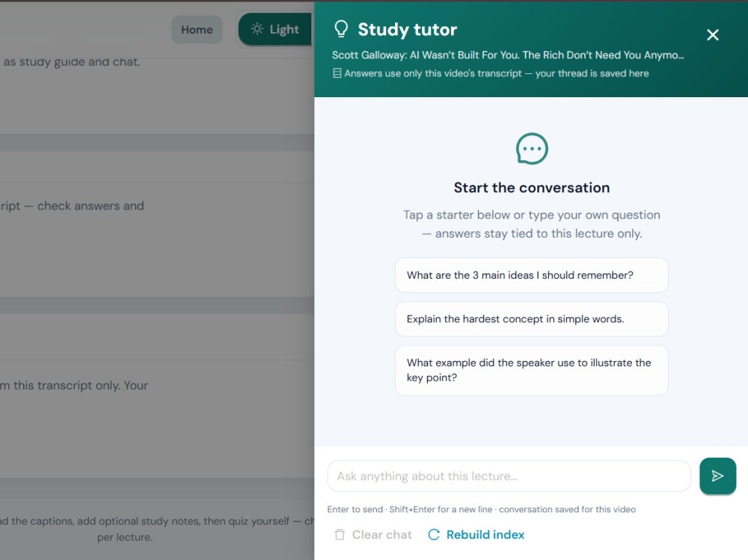Click Rebuild index
748x560 pixels.
point(476,535)
